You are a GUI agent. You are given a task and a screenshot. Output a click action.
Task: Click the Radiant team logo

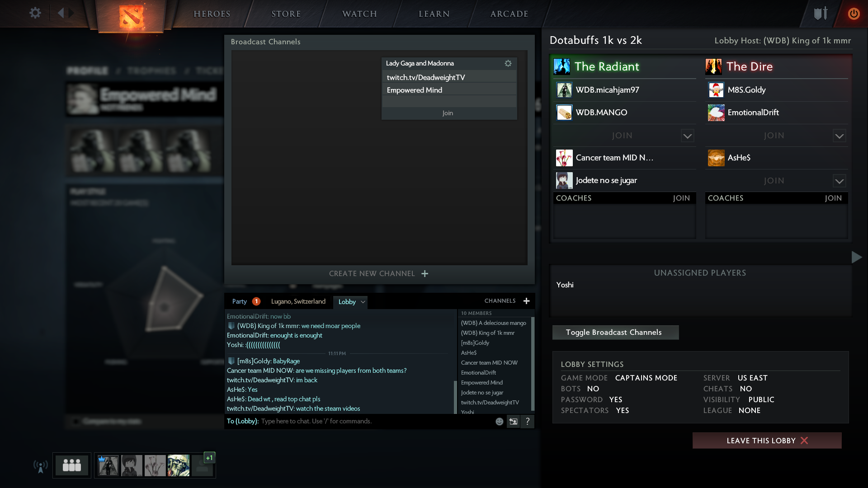coord(562,66)
